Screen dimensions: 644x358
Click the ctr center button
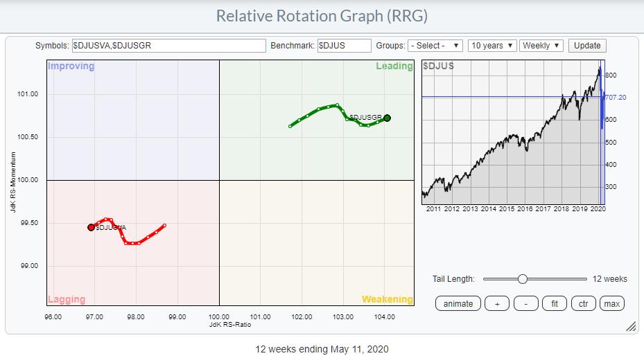(582, 304)
